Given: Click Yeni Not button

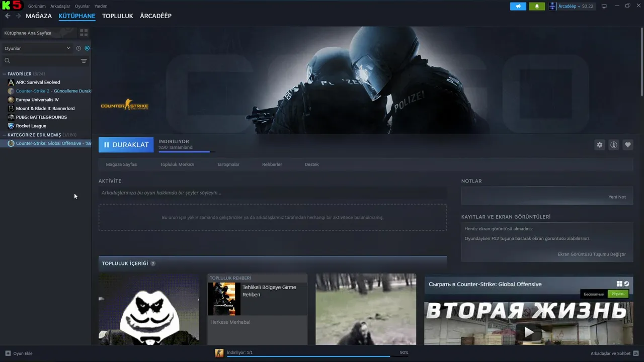Looking at the screenshot, I should 617,197.
